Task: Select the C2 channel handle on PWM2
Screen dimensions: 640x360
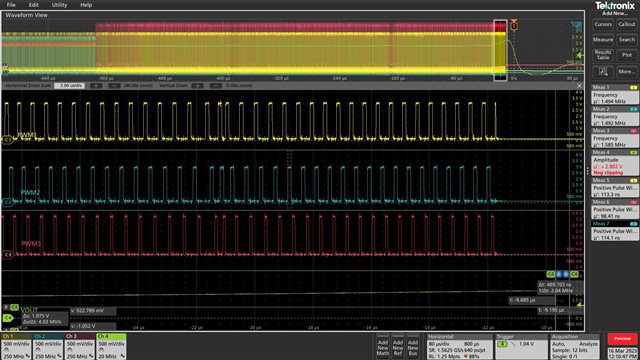Action: tap(7, 202)
